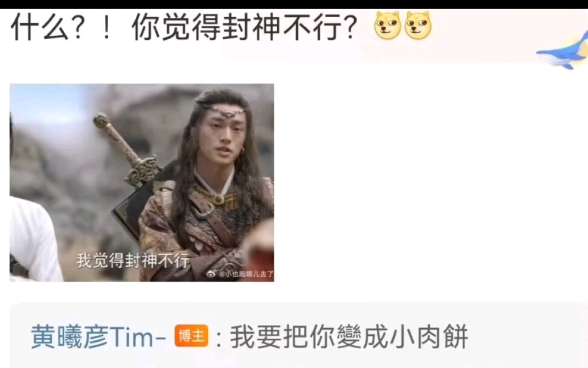Open 黄曦彦Tim- user profile
This screenshot has height=368, width=588.
point(98,337)
